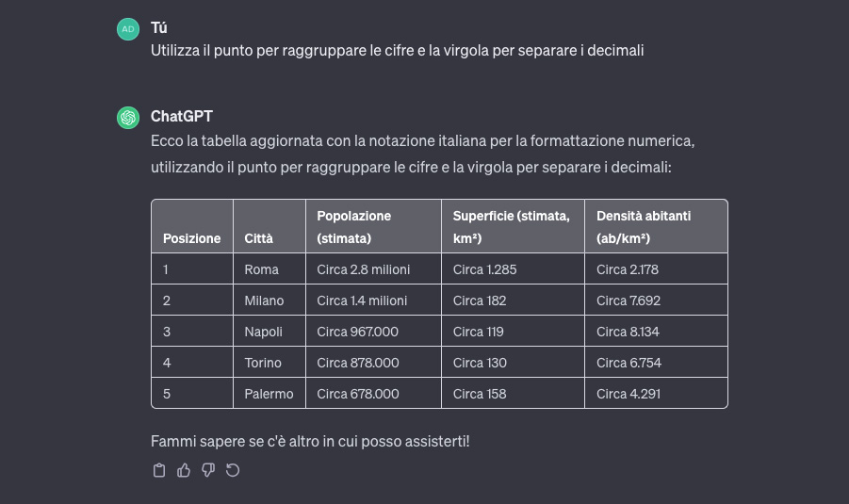Click the "Superficie (stimata, km²)" header
Image resolution: width=849 pixels, height=504 pixels.
(512, 227)
